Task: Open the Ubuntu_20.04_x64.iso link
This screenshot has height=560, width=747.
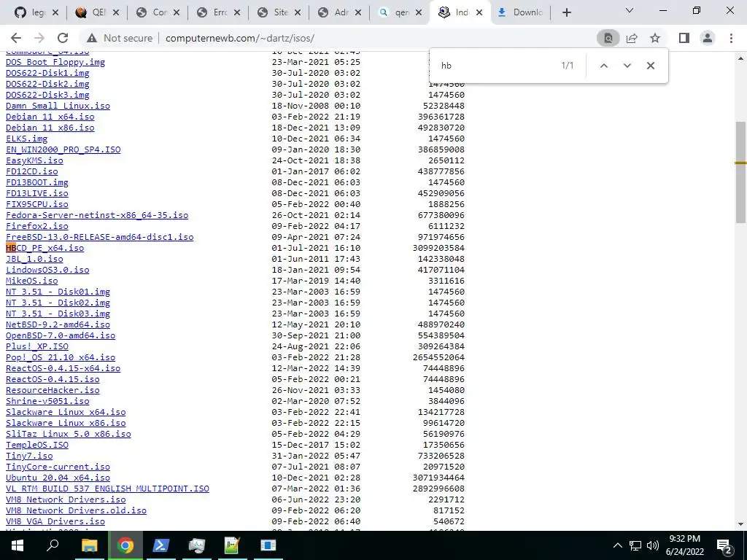Action: tap(58, 478)
